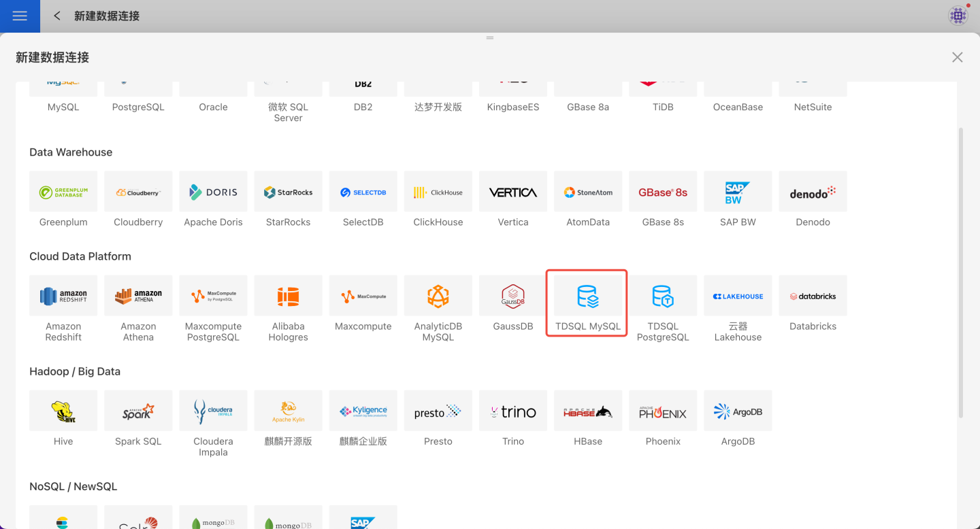This screenshot has height=529, width=980.
Task: Select the ClickHouse data source
Action: (438, 192)
